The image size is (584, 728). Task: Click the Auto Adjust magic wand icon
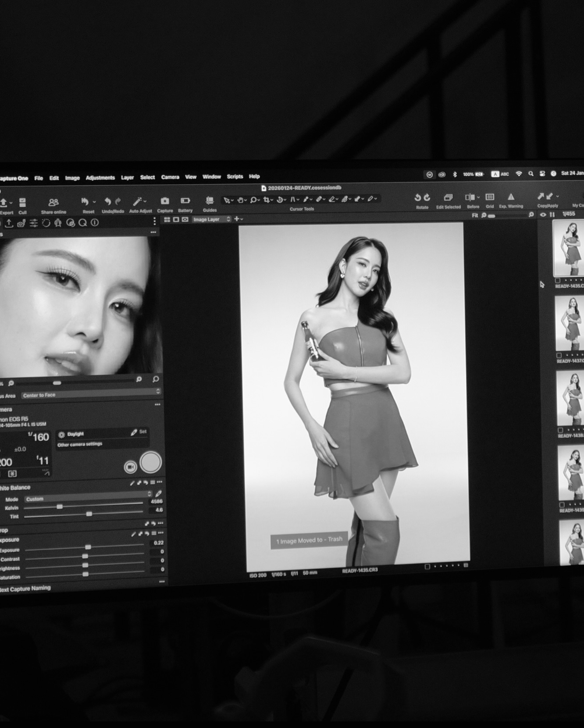pyautogui.click(x=138, y=201)
